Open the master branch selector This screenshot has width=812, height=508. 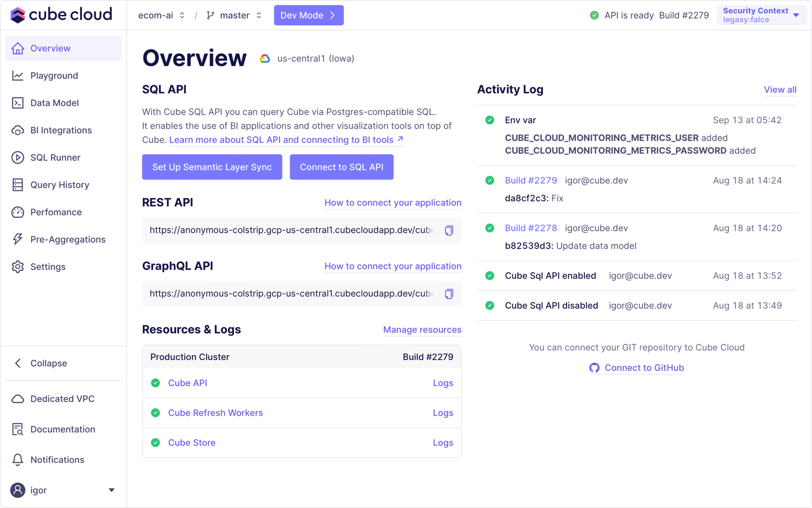click(234, 15)
